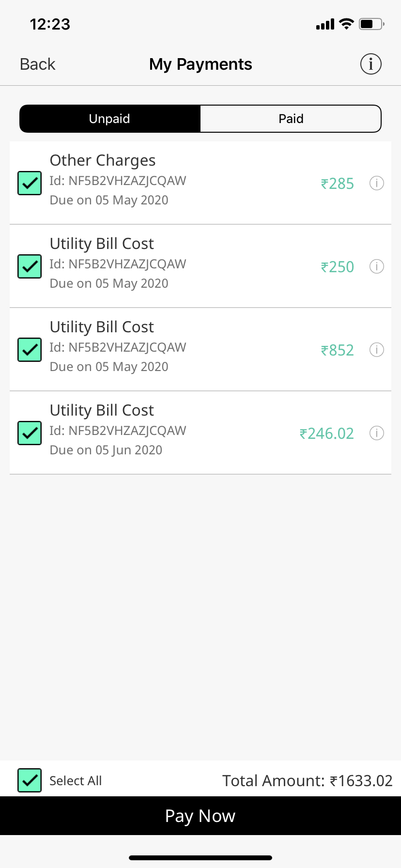Select the Unpaid tab
Screen dimensions: 401x868
pyautogui.click(x=110, y=119)
